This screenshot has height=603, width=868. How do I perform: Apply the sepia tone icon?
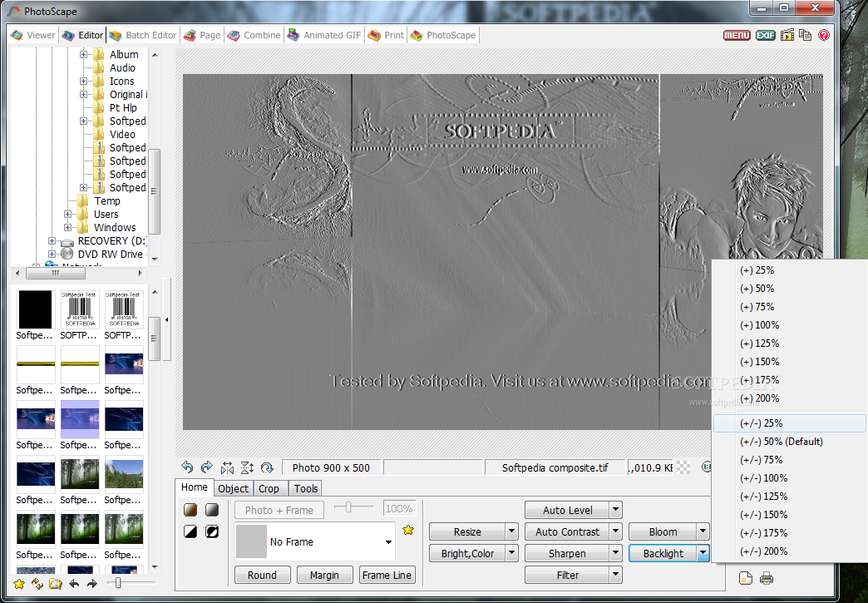point(190,510)
